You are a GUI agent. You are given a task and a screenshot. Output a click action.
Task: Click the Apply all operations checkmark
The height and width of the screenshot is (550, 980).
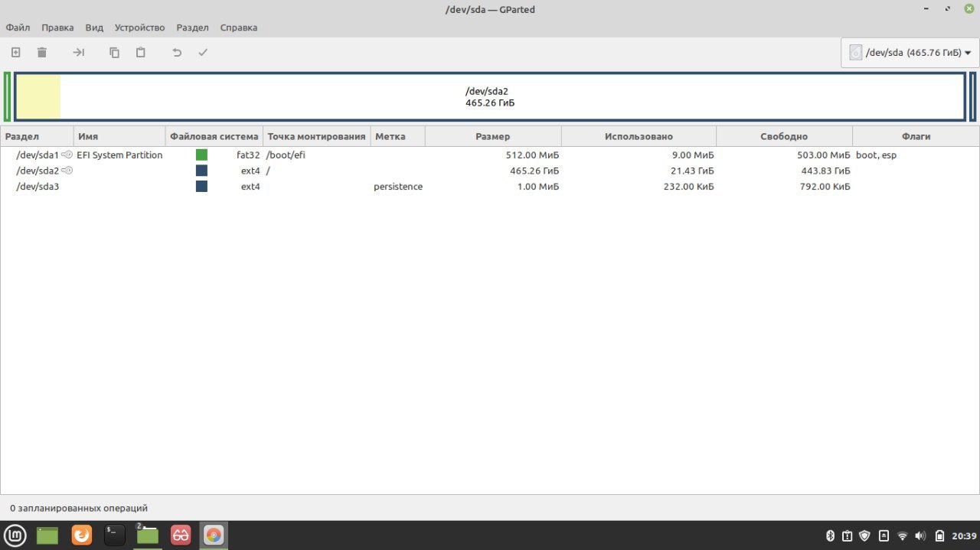click(203, 53)
